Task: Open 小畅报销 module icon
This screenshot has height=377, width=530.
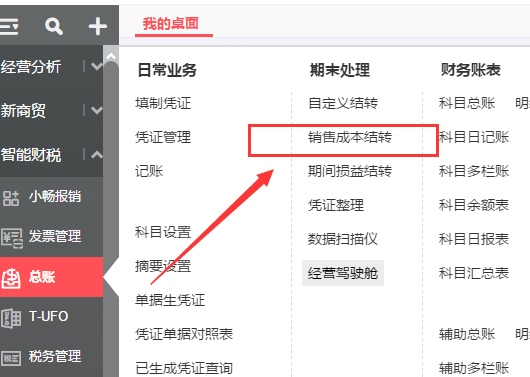Action: [11, 198]
